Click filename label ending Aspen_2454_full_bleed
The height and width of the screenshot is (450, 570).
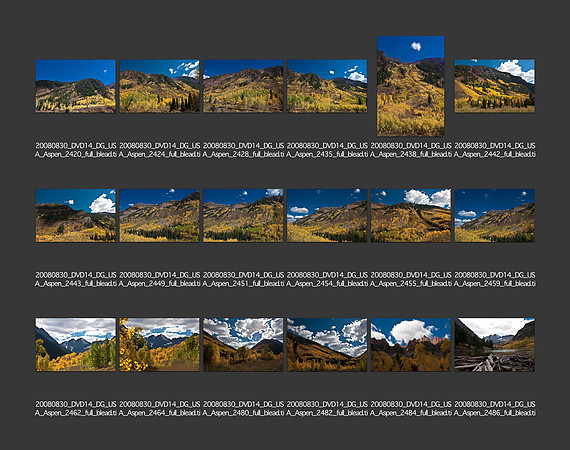point(327,279)
